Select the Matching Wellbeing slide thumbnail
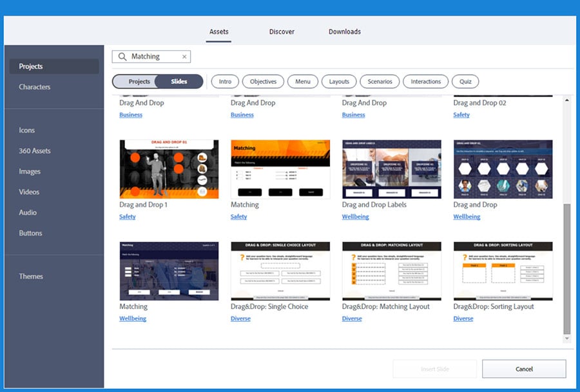580x392 pixels. point(169,271)
